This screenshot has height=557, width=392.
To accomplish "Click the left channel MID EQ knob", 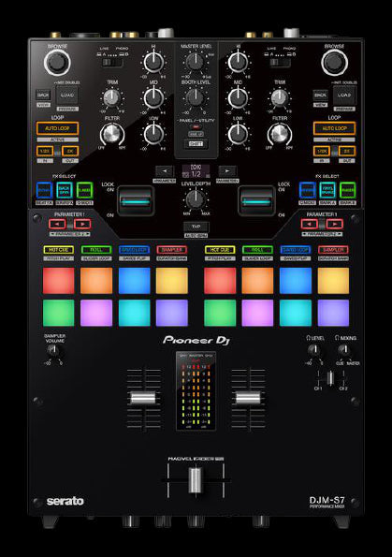I will [x=153, y=98].
